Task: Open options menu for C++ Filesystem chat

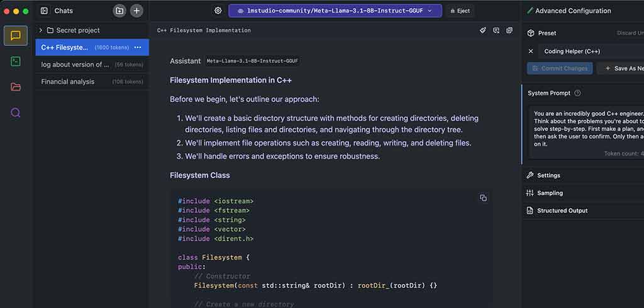Action: pyautogui.click(x=138, y=48)
